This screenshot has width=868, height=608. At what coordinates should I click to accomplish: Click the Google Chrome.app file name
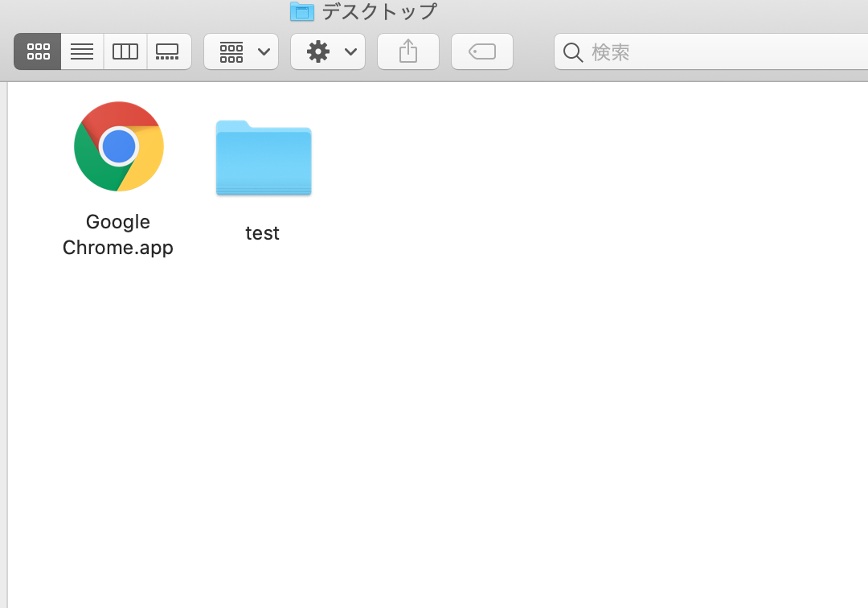pyautogui.click(x=118, y=235)
